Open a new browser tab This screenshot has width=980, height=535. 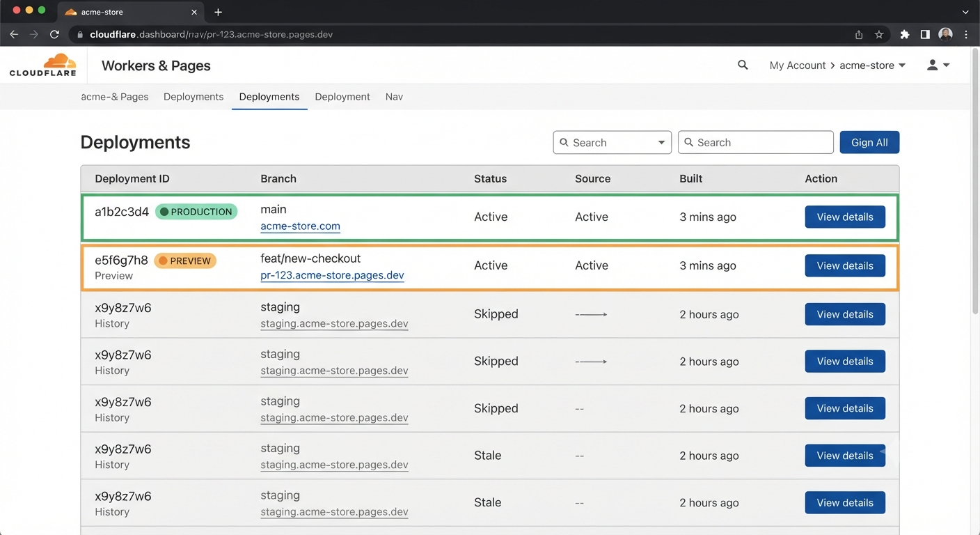(218, 12)
